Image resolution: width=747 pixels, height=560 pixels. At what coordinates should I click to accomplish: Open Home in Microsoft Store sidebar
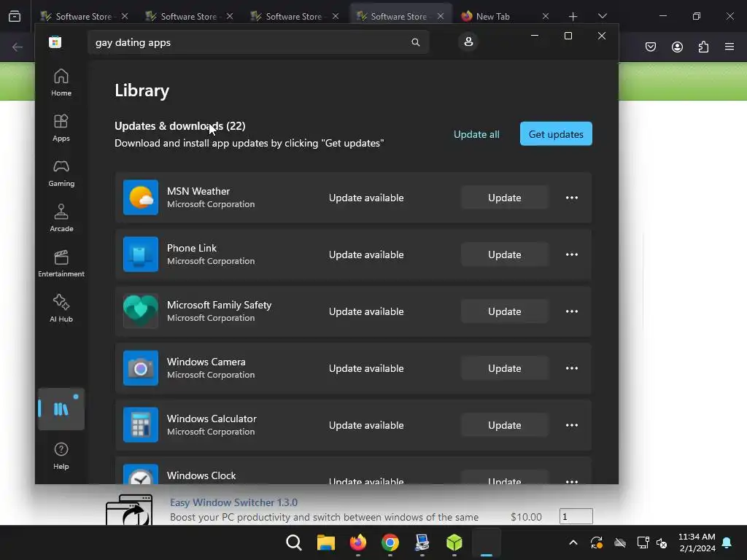[61, 83]
